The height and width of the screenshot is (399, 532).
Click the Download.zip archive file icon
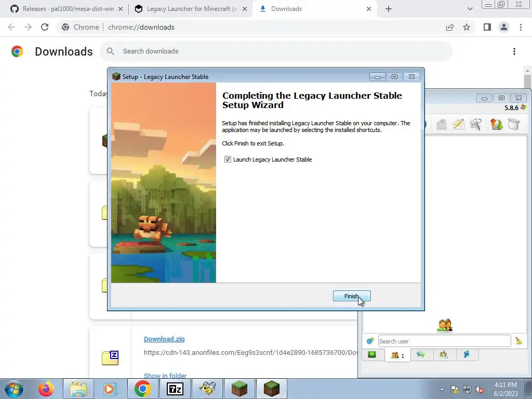110,358
